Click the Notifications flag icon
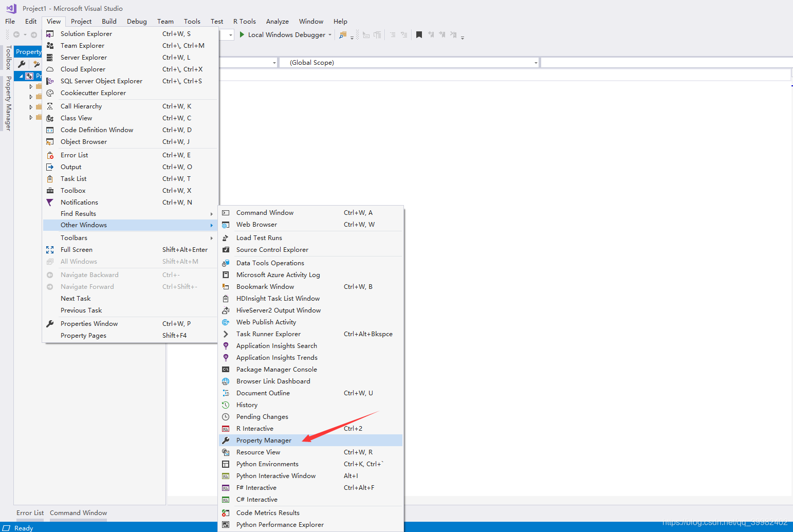793x532 pixels. click(50, 203)
